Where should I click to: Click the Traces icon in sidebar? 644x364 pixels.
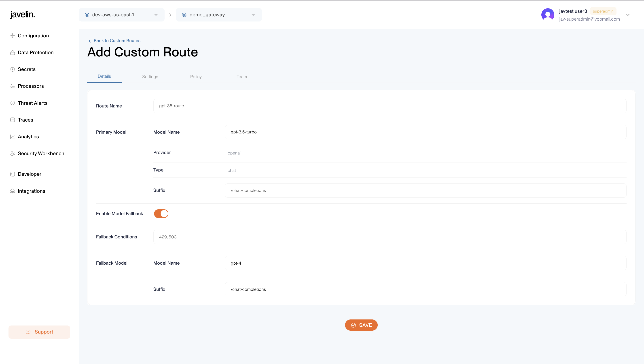pyautogui.click(x=13, y=120)
